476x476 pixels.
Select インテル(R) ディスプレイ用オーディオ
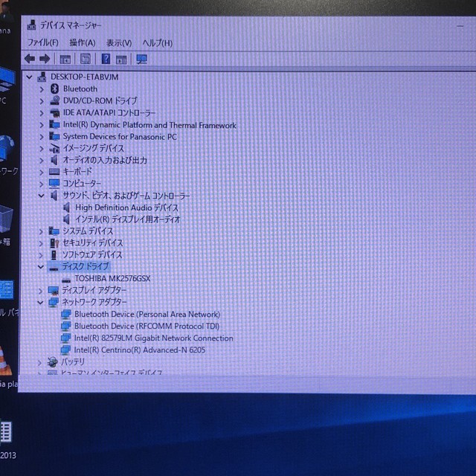(x=127, y=219)
